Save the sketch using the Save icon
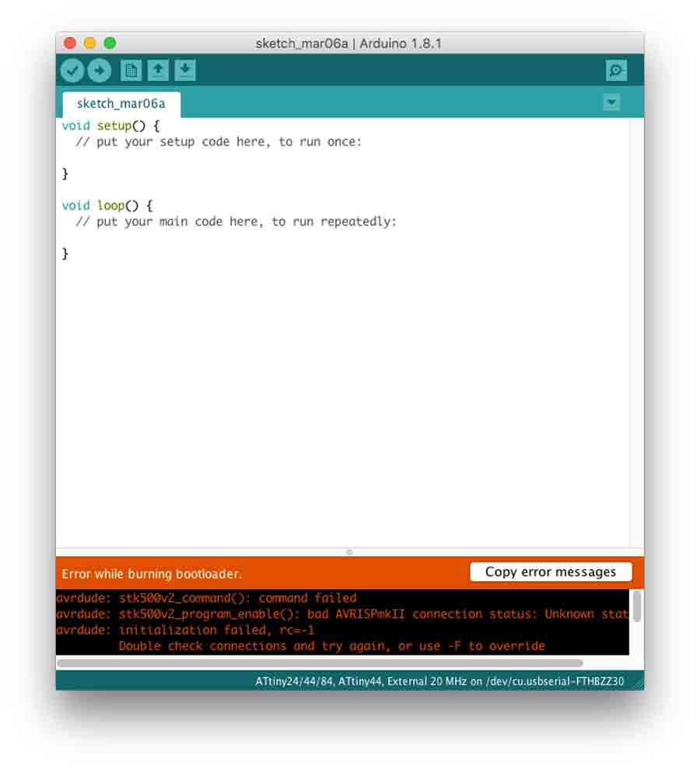The height and width of the screenshot is (770, 700). (x=185, y=71)
